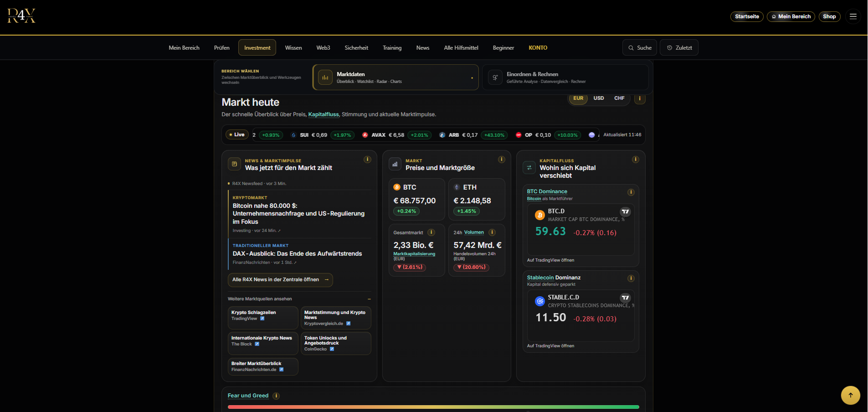Viewport: 868px width, 412px height.
Task: Open the Suche search button
Action: coord(640,48)
